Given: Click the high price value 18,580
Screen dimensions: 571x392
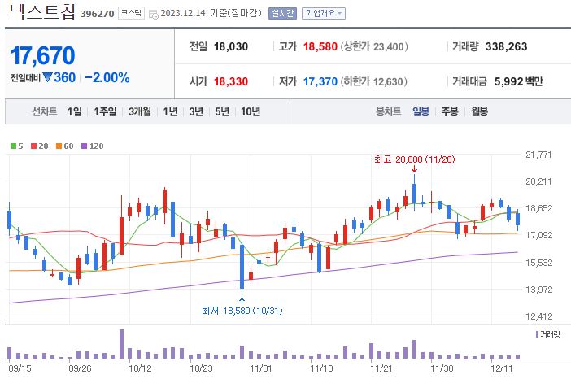Looking at the screenshot, I should (320, 46).
